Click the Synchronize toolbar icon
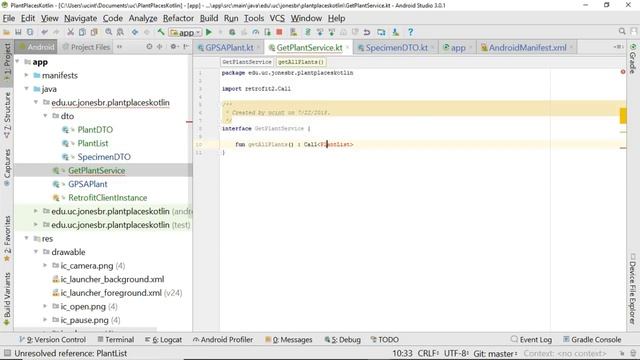This screenshot has height=360, width=640. pos(30,32)
